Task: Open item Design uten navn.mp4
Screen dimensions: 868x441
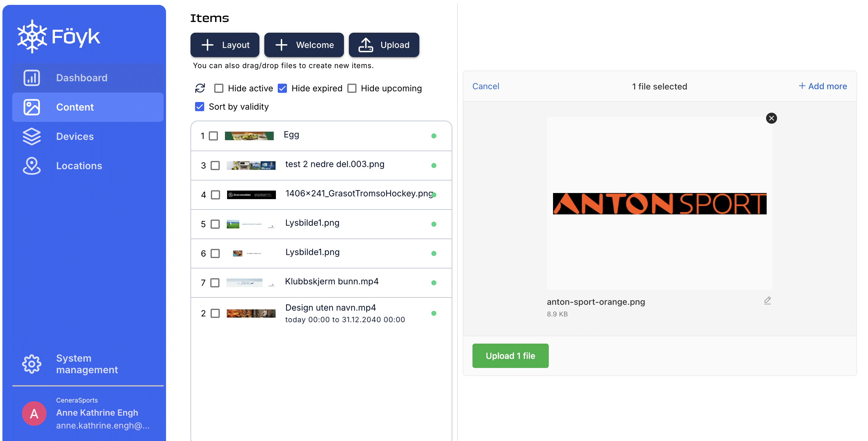Action: (x=331, y=308)
